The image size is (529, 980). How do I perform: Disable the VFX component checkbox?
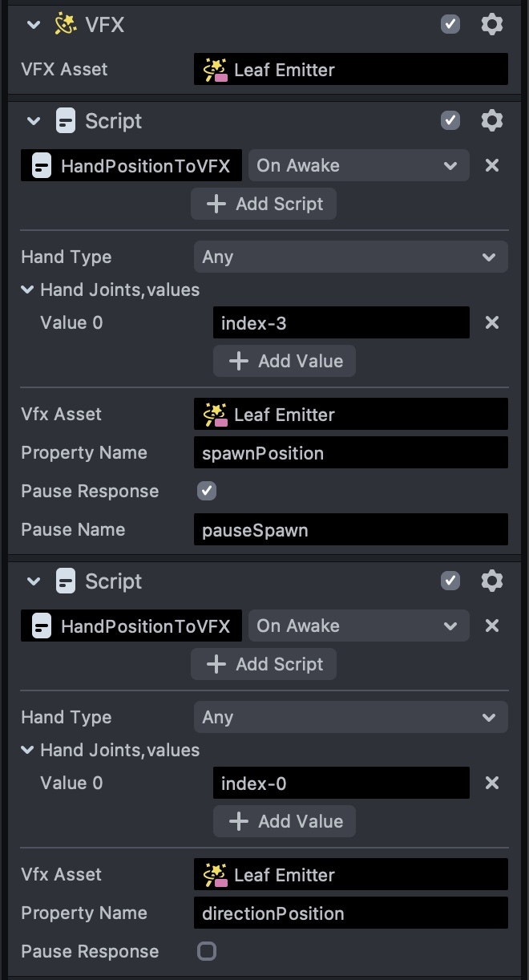450,25
